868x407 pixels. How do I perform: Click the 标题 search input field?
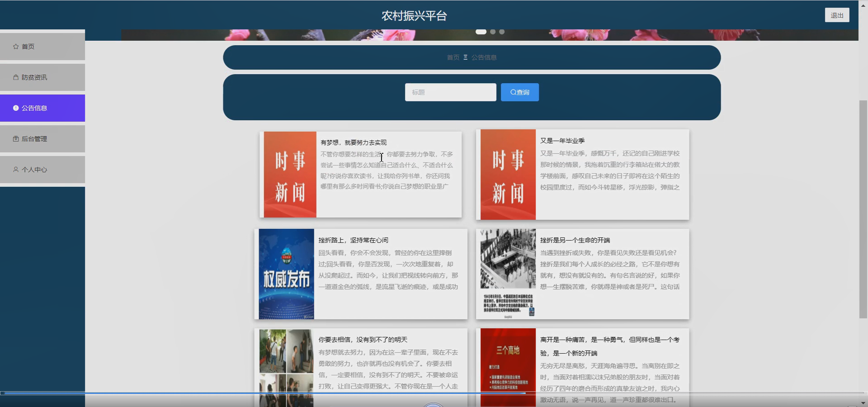tap(451, 92)
